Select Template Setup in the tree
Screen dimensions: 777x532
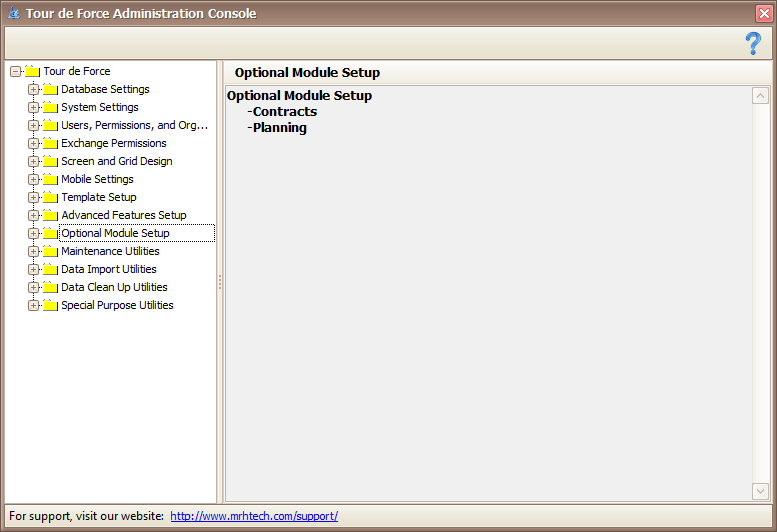(x=99, y=197)
